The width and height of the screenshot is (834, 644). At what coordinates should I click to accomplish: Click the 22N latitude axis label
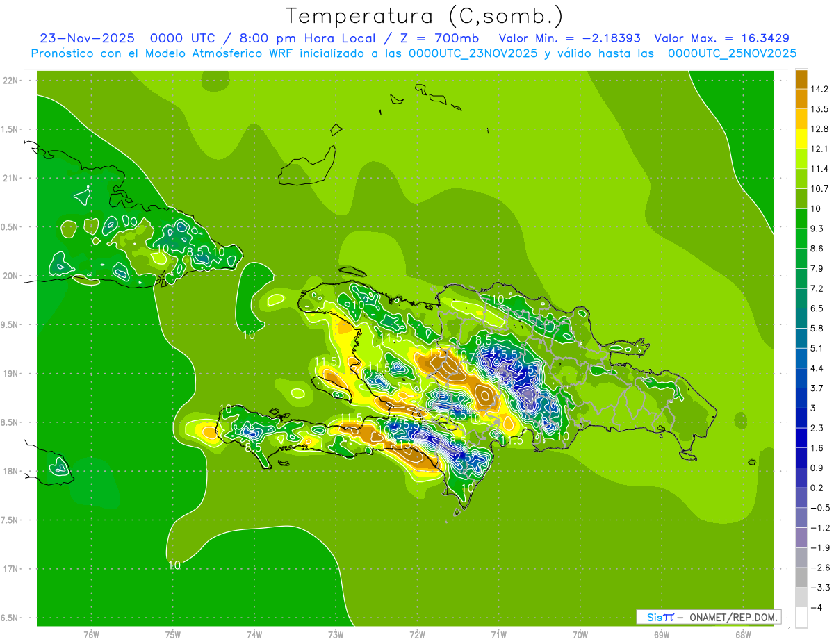click(x=12, y=81)
